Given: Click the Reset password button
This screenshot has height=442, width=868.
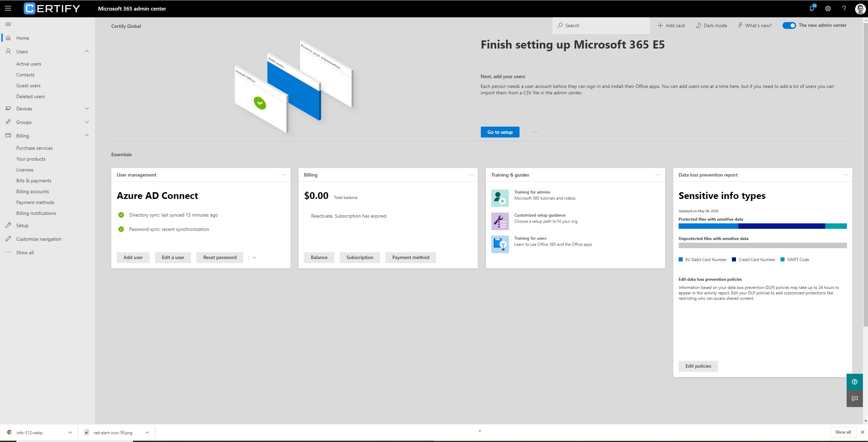Looking at the screenshot, I should (220, 257).
